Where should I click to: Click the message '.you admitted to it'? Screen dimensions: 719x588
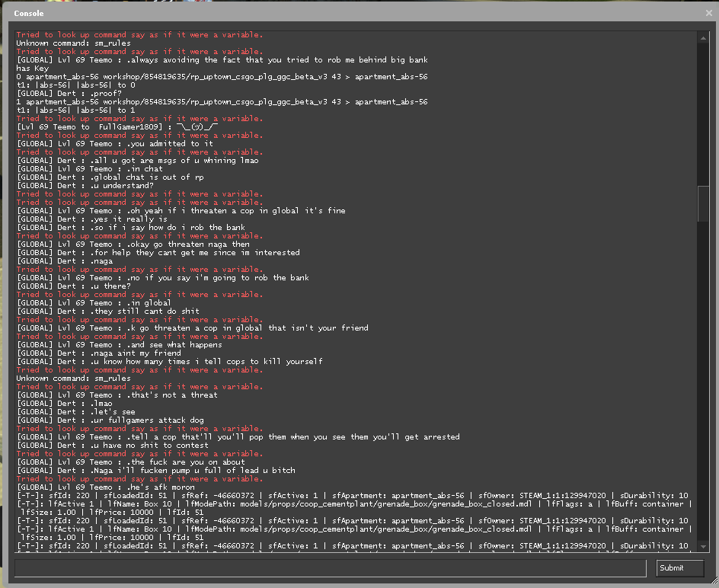point(170,143)
